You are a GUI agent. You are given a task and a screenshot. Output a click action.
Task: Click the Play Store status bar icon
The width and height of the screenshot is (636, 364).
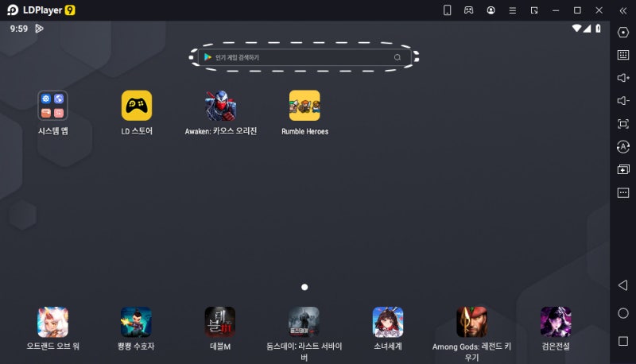click(39, 29)
